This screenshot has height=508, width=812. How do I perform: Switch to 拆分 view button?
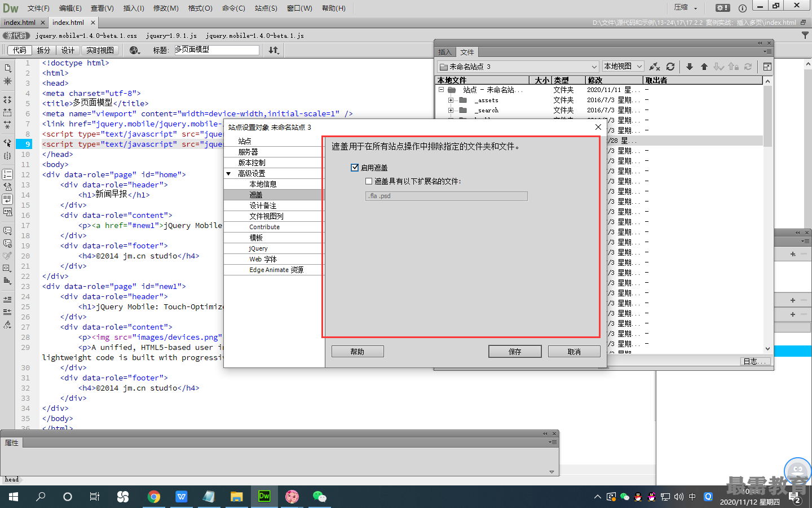coord(44,50)
